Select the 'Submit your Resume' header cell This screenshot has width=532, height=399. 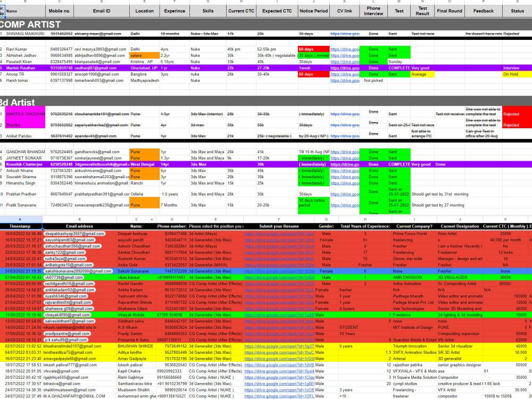(x=279, y=226)
